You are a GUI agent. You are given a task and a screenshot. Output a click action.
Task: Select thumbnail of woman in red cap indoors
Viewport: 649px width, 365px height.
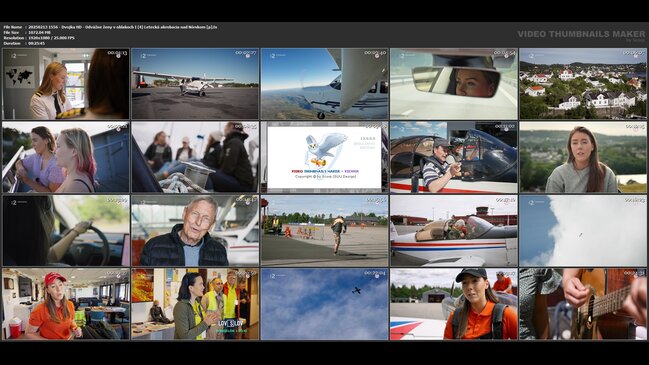point(66,304)
